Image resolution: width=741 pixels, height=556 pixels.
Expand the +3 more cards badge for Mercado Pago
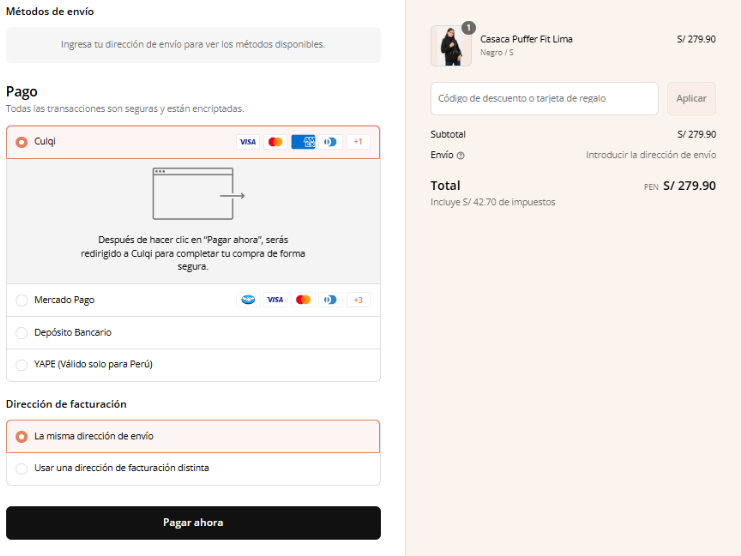tap(358, 299)
